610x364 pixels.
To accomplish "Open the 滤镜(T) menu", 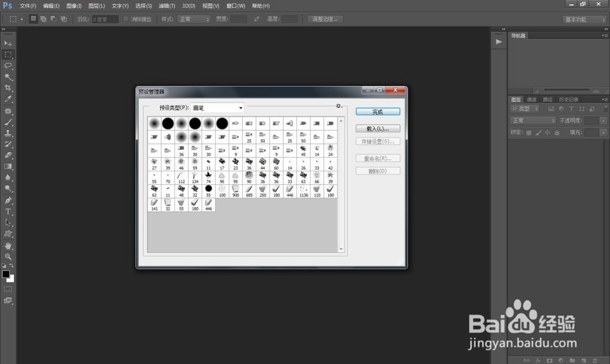I will [x=167, y=6].
